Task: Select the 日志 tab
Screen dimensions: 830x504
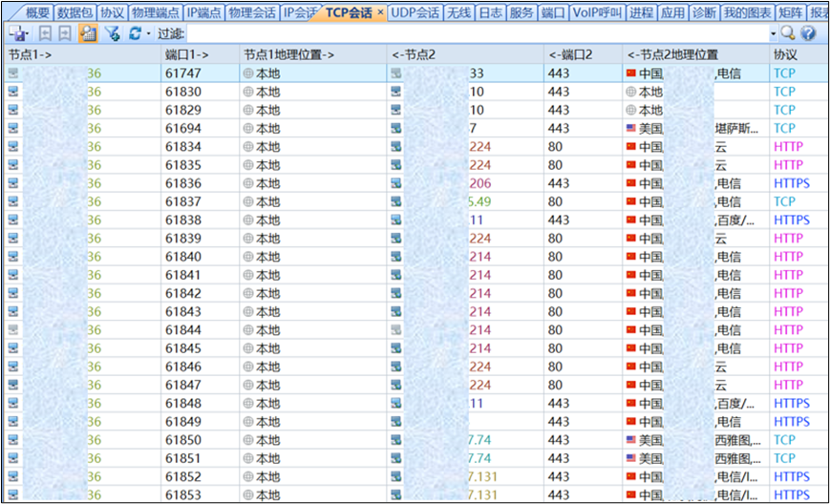Action: coord(490,12)
